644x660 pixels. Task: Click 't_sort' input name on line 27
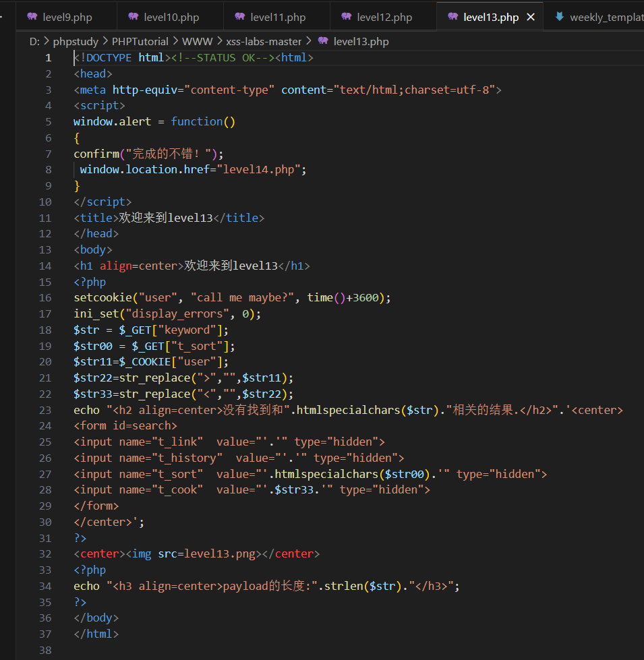177,475
